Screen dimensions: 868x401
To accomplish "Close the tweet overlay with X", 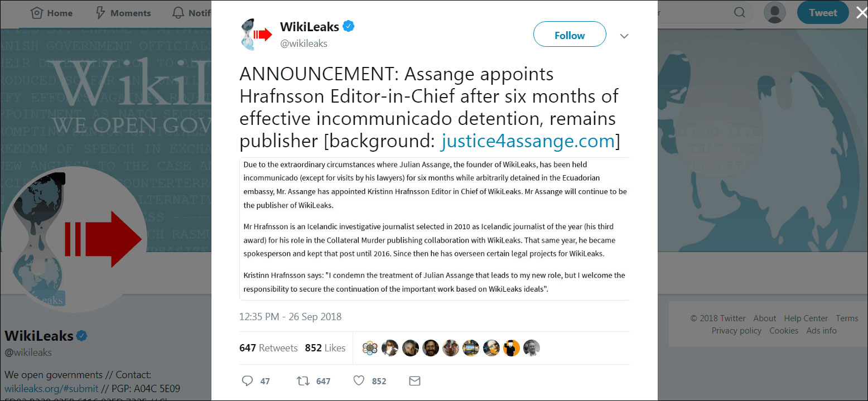I will [x=861, y=13].
